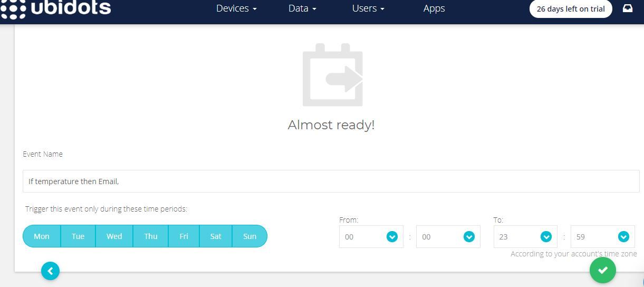Click the To: label
Screen dimensions: 644x287
click(x=498, y=220)
